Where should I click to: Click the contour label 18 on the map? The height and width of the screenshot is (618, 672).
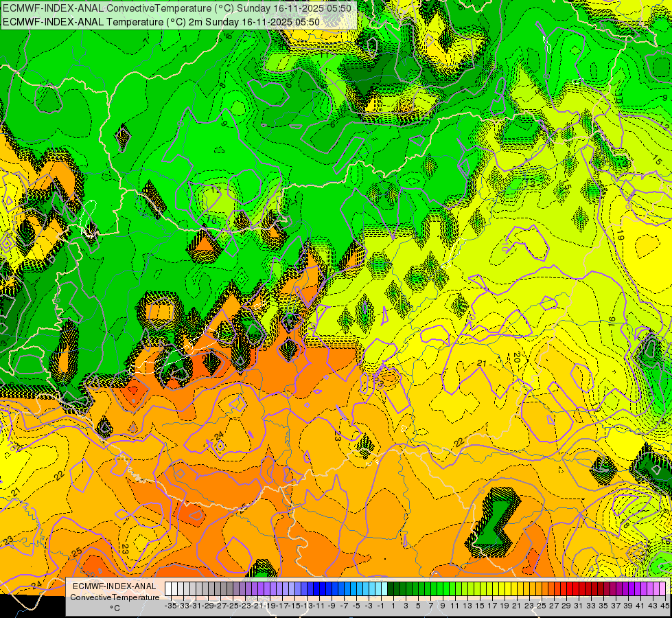click(x=625, y=524)
